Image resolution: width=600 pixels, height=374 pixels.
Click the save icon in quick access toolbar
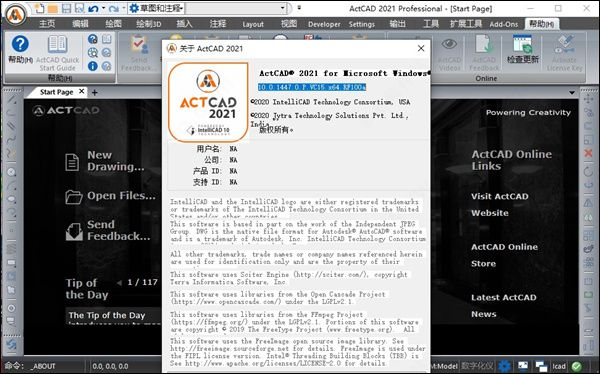[x=66, y=8]
